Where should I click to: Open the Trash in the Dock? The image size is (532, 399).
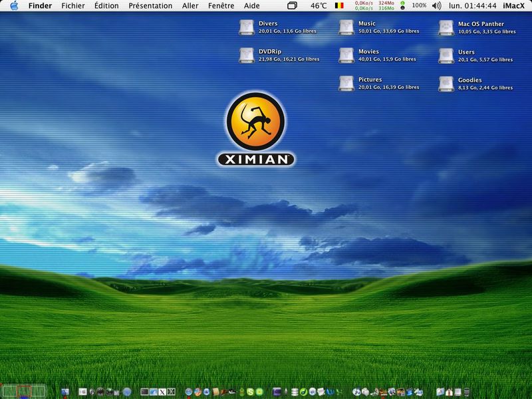[x=467, y=392]
